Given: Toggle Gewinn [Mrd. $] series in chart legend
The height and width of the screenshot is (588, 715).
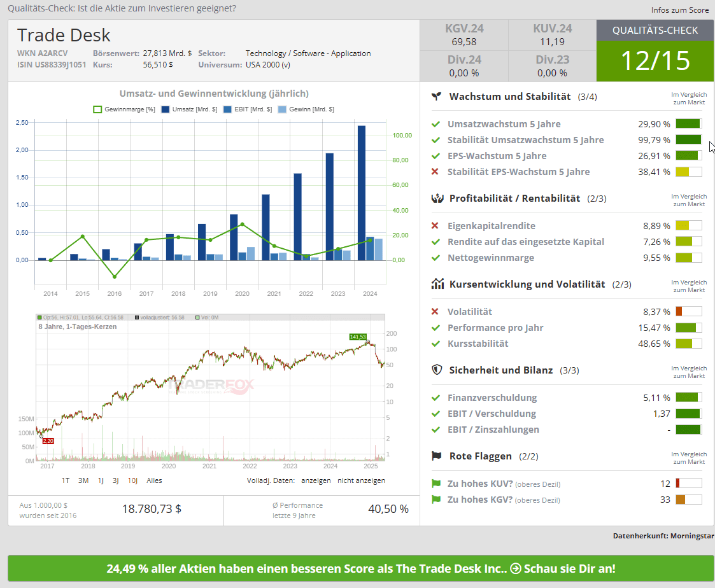Looking at the screenshot, I should coord(306,109).
